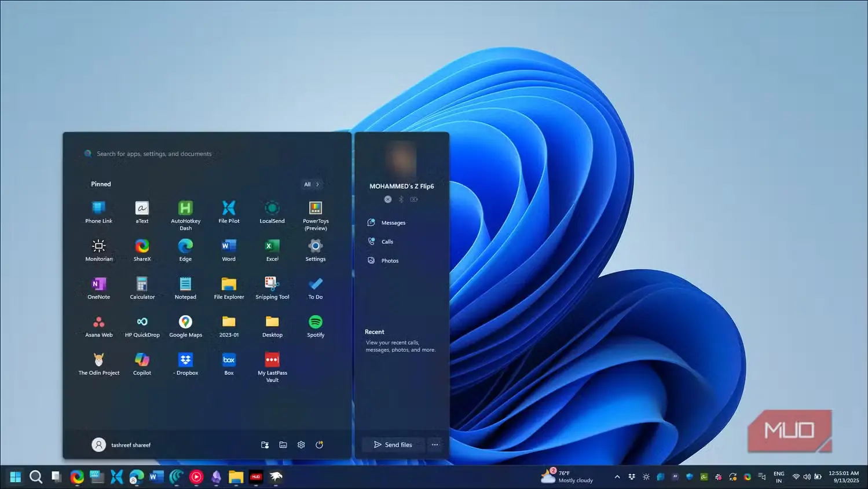Open the Box pinned app
Image resolution: width=868 pixels, height=489 pixels.
tap(229, 364)
